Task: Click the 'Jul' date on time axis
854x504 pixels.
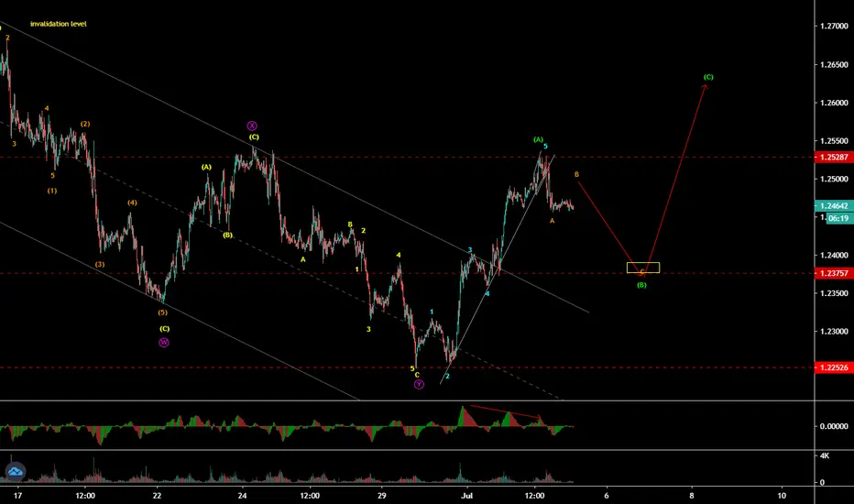Action: (x=466, y=495)
